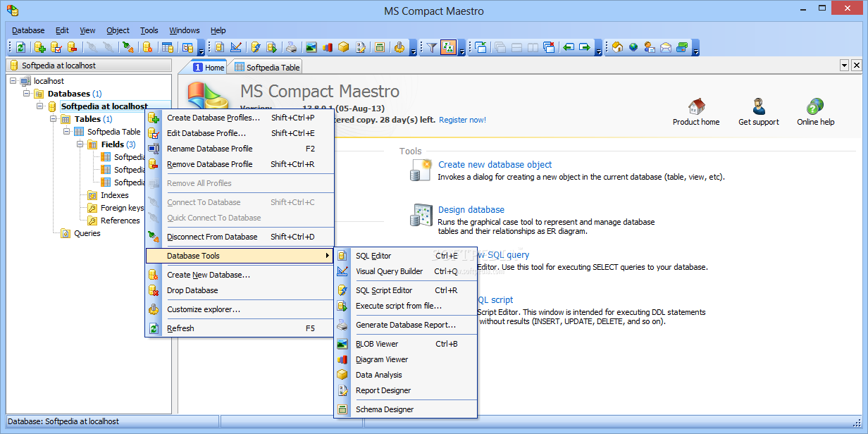868x434 pixels.
Task: Click the Remove Database Profile toolbar icon
Action: 73,47
